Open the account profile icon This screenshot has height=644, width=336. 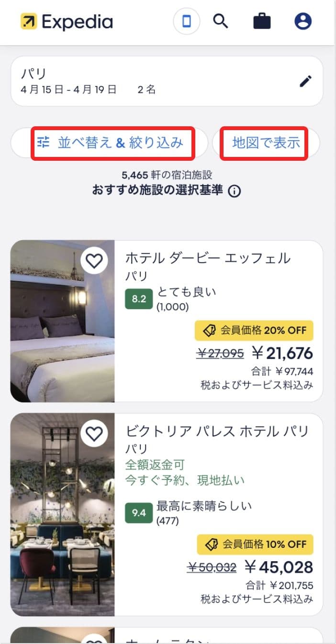click(x=303, y=22)
